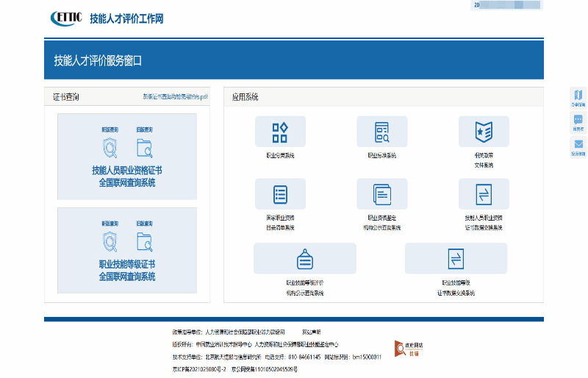Open the 职业技能等级评价机构公示查询系统 tag icon
This screenshot has width=588, height=378.
[305, 259]
